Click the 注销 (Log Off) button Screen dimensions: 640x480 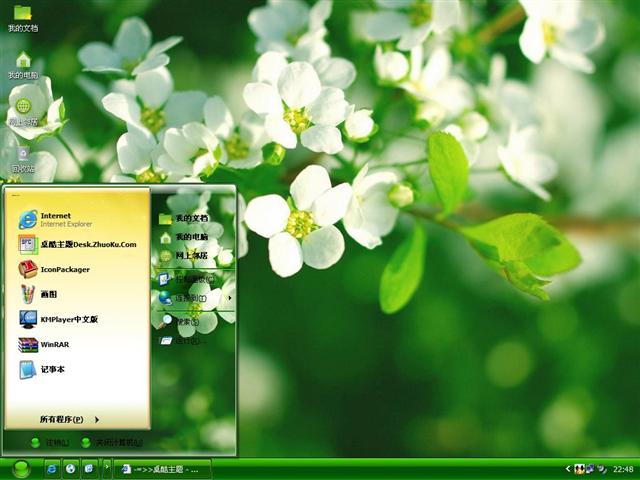pyautogui.click(x=50, y=442)
